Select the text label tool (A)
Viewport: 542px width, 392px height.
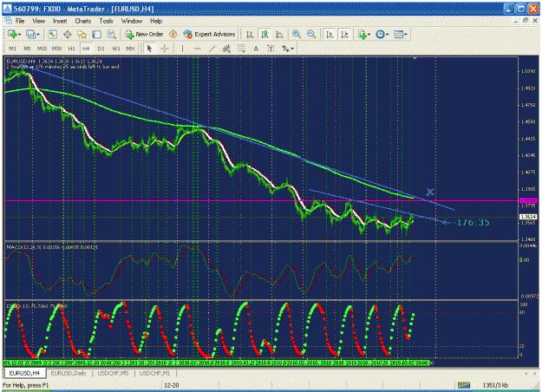[256, 49]
